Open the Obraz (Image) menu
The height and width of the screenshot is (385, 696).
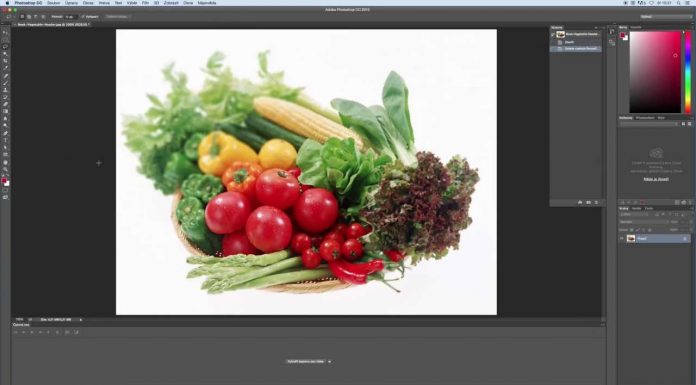coord(88,3)
